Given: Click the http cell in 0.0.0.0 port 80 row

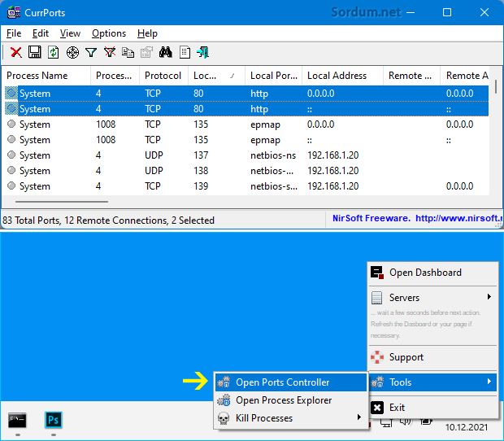Looking at the screenshot, I should tap(259, 94).
